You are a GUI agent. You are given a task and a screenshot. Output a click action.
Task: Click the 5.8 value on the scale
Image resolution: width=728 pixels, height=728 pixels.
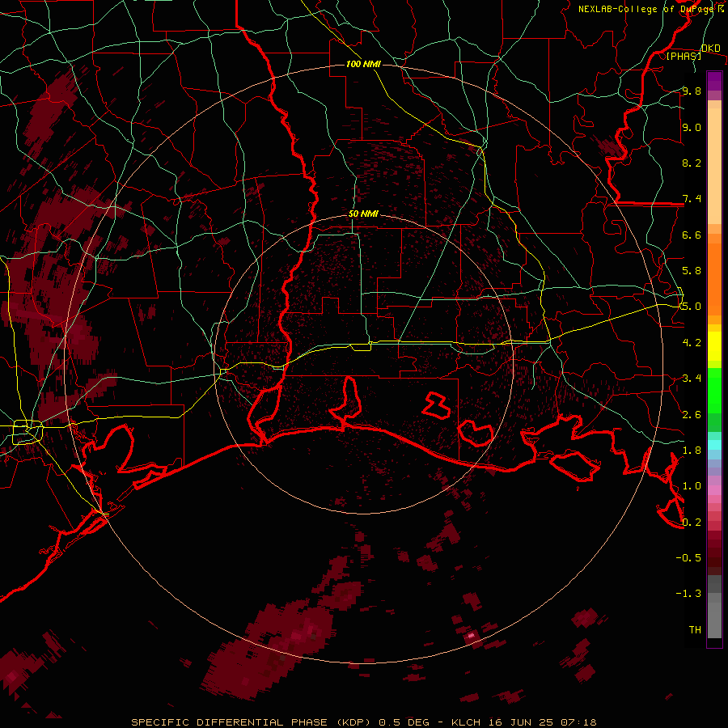tap(692, 271)
